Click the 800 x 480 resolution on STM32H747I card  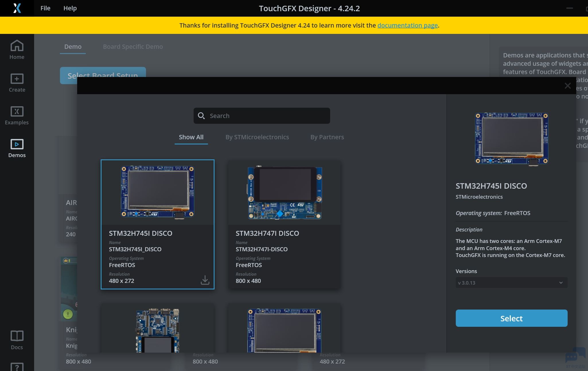[248, 281]
